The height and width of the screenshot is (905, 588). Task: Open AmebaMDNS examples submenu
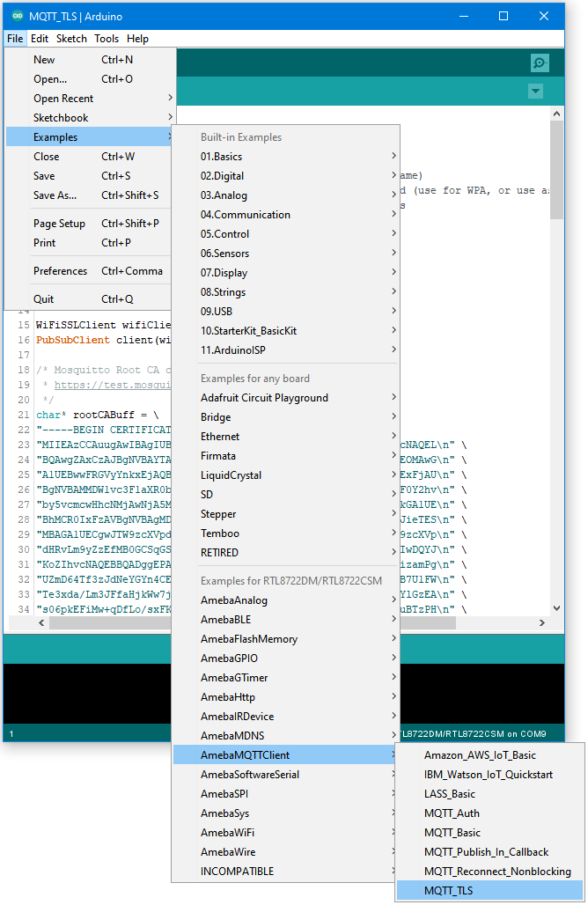(x=285, y=735)
